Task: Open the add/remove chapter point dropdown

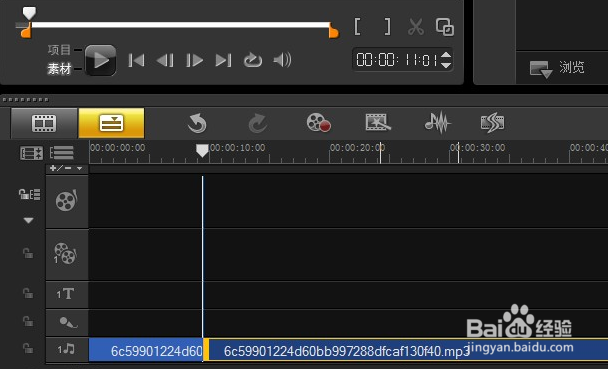Action: (x=67, y=168)
